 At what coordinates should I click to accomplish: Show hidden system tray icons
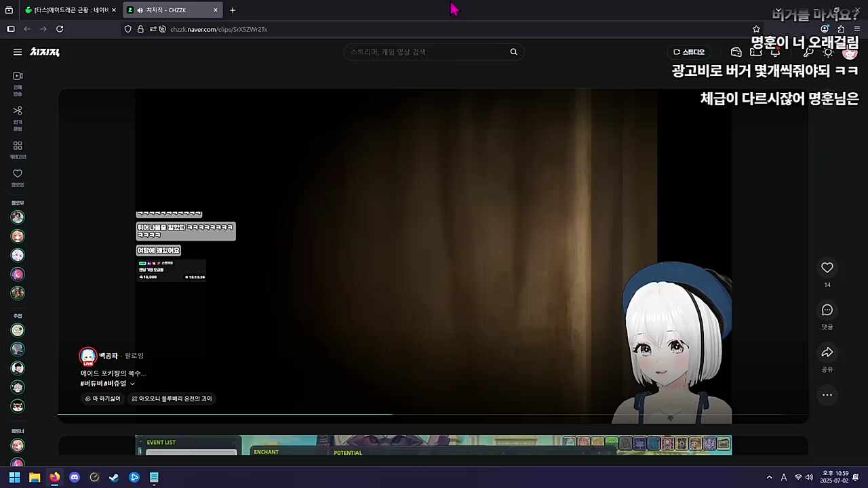coord(769,477)
